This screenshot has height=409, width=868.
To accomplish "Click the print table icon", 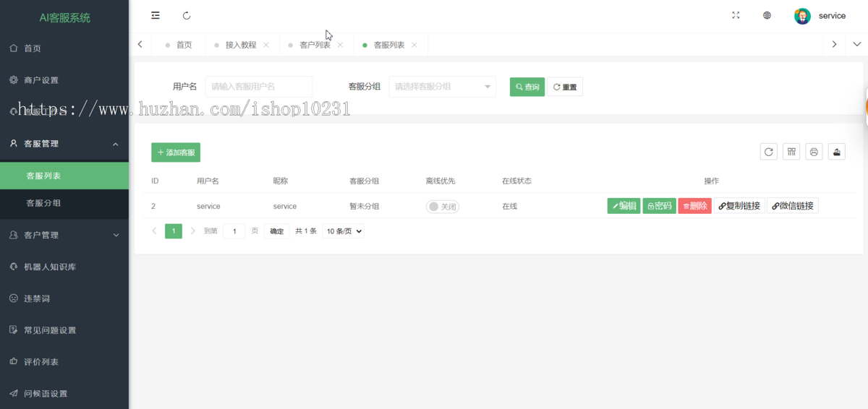I will pos(814,152).
